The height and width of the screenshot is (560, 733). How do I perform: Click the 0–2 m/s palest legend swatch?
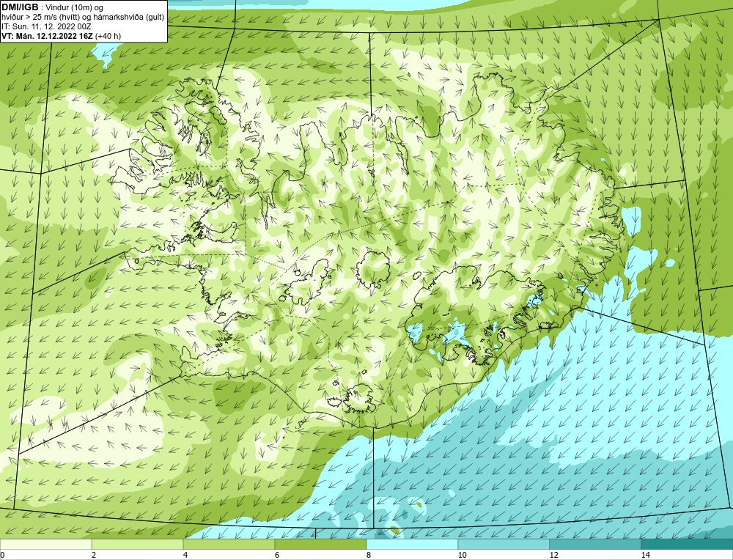tap(45, 545)
